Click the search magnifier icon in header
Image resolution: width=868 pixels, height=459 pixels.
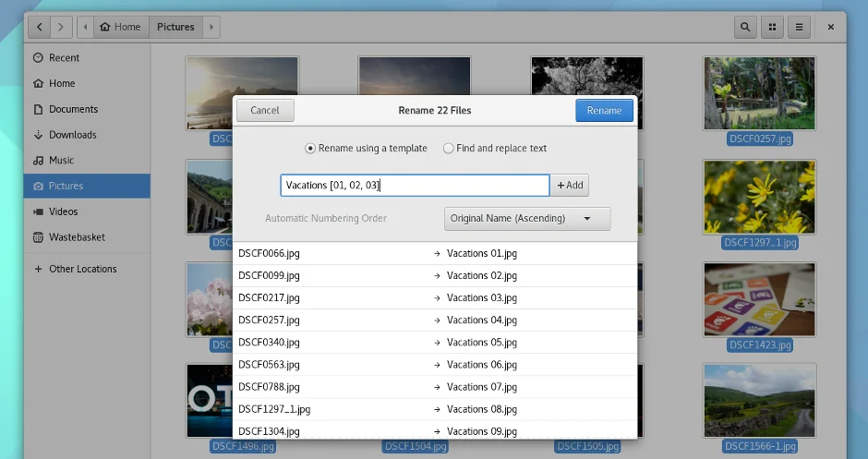[x=745, y=27]
